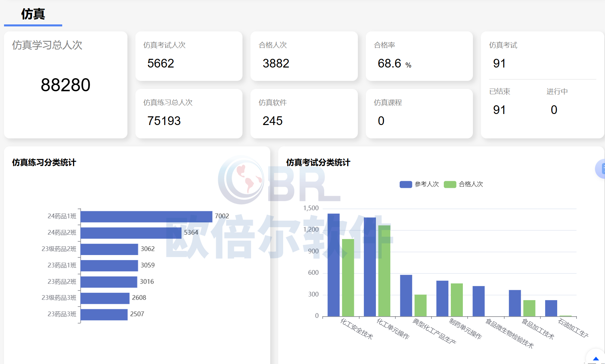Click the 进行中 count of 0
This screenshot has height=364, width=605.
(554, 110)
